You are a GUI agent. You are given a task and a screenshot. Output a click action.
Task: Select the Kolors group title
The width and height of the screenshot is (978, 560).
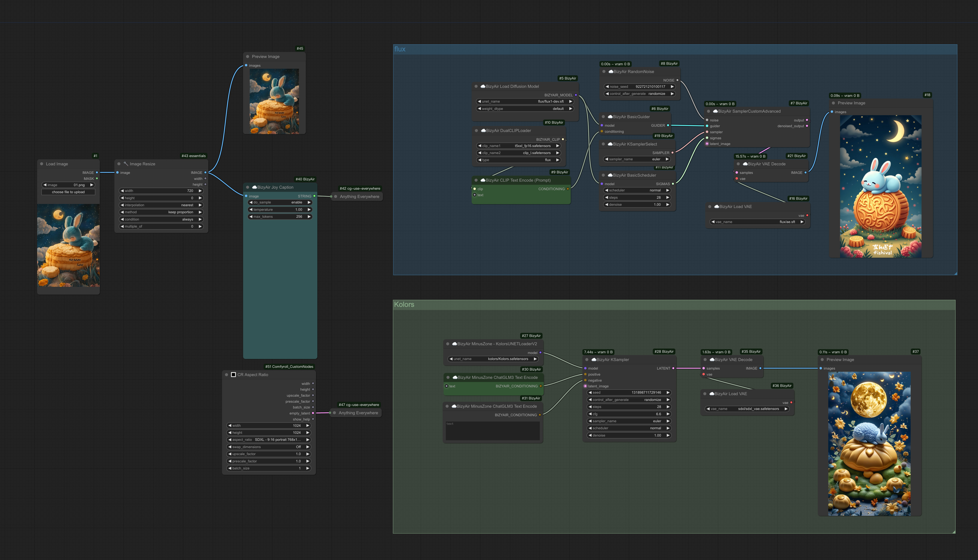[x=404, y=304]
